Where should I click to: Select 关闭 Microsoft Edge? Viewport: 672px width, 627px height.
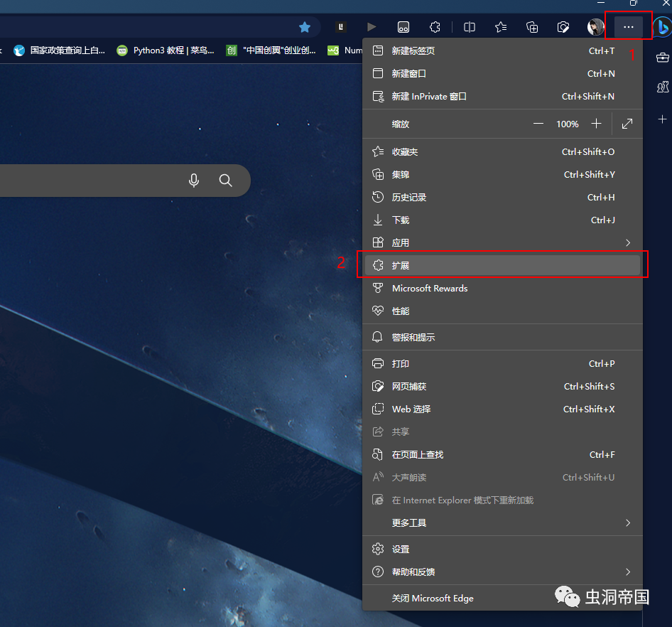point(502,599)
